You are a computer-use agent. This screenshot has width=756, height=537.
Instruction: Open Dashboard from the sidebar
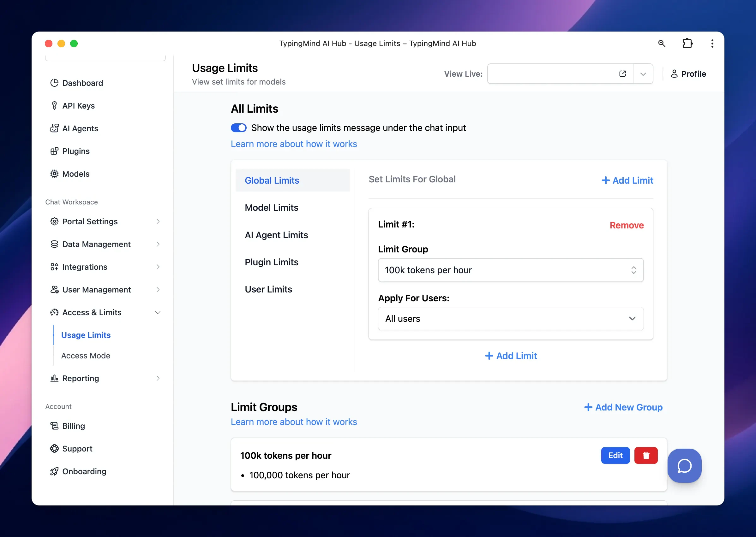click(76, 83)
